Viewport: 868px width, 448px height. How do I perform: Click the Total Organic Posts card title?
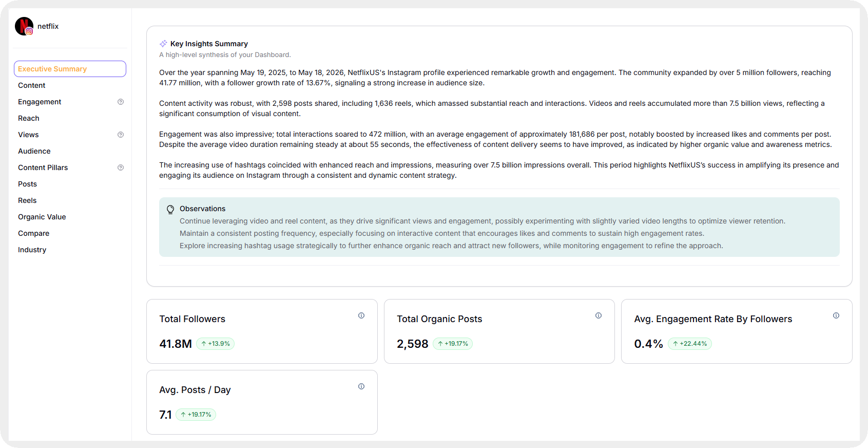click(x=440, y=319)
